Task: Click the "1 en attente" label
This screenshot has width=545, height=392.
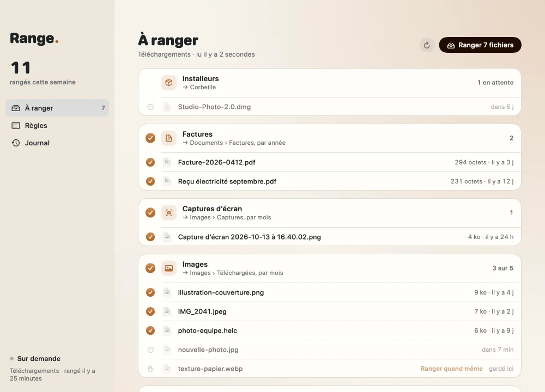Action: tap(495, 83)
